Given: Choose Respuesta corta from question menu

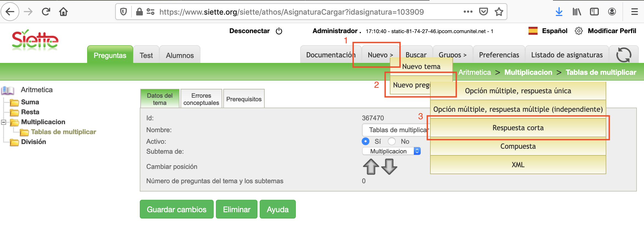Looking at the screenshot, I should tap(518, 128).
